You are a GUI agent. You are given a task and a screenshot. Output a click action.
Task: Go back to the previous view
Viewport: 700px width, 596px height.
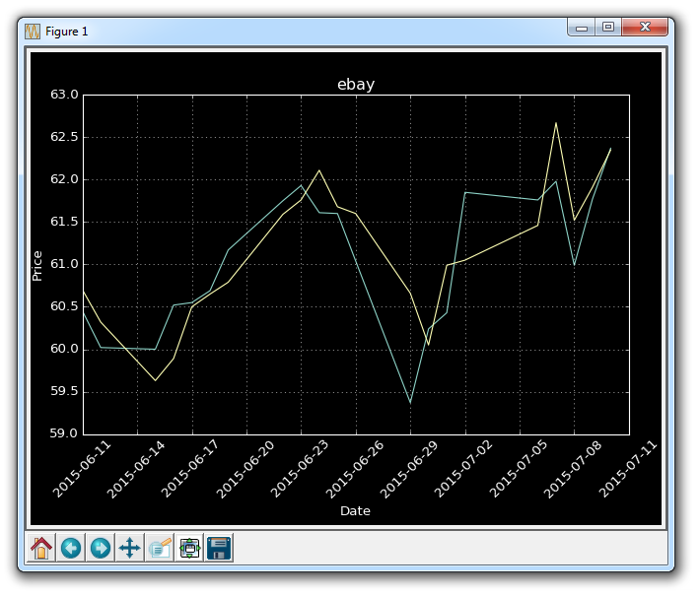pos(71,548)
